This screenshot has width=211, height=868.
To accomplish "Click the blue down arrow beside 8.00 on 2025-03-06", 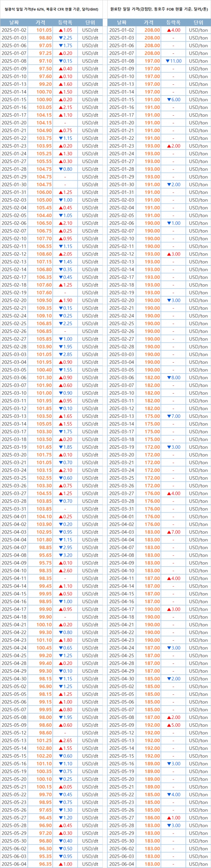I will point(169,377).
